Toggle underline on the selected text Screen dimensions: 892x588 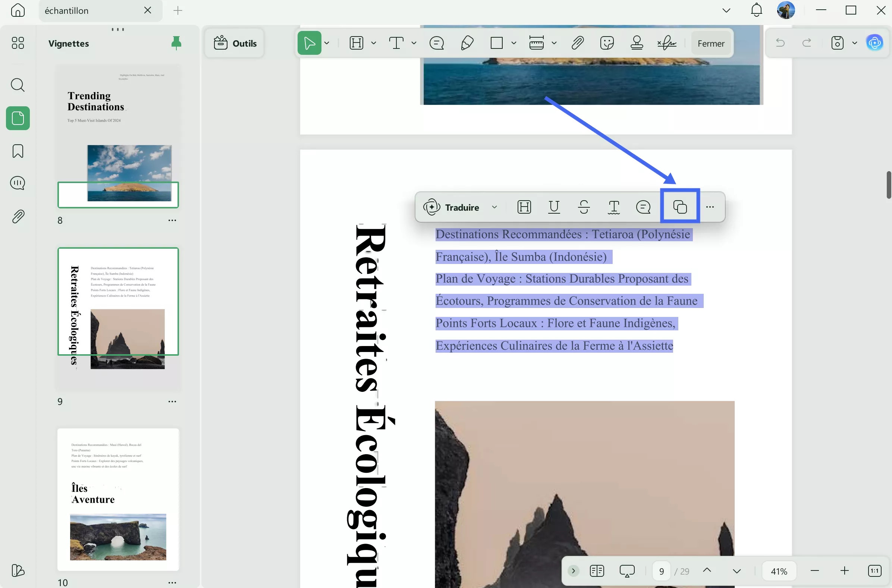coord(554,207)
